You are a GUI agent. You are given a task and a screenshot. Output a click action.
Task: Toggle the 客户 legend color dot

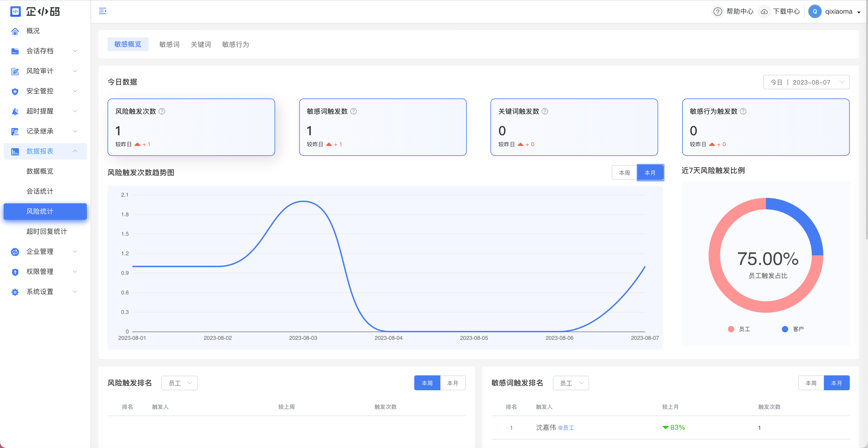(785, 329)
